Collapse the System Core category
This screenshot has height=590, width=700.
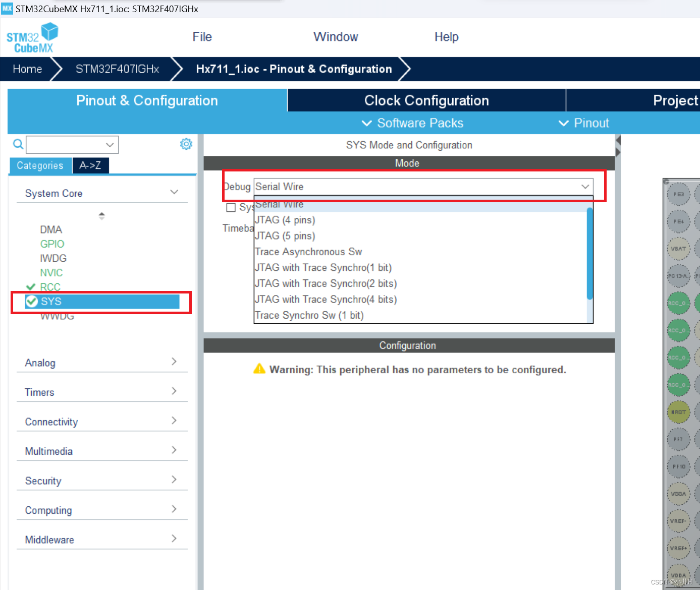click(x=102, y=193)
